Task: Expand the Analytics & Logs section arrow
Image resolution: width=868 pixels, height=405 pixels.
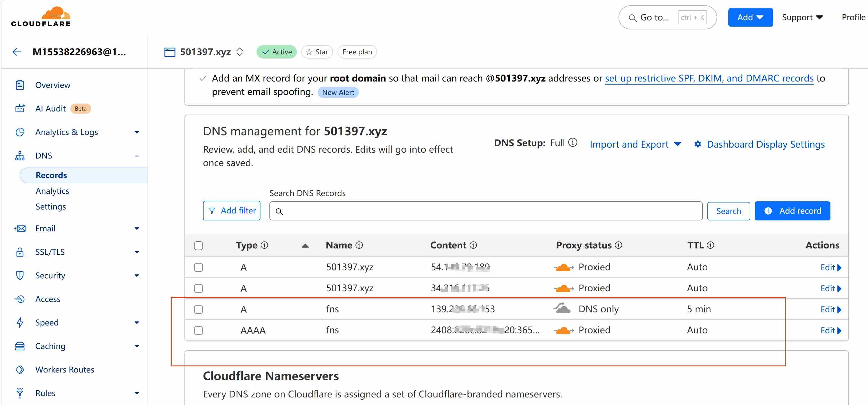Action: click(x=137, y=132)
